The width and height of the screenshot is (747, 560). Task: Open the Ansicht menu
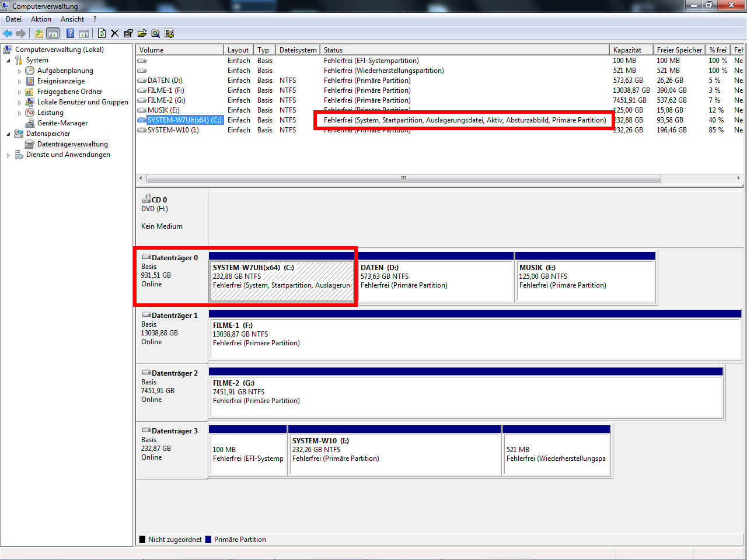(x=72, y=19)
